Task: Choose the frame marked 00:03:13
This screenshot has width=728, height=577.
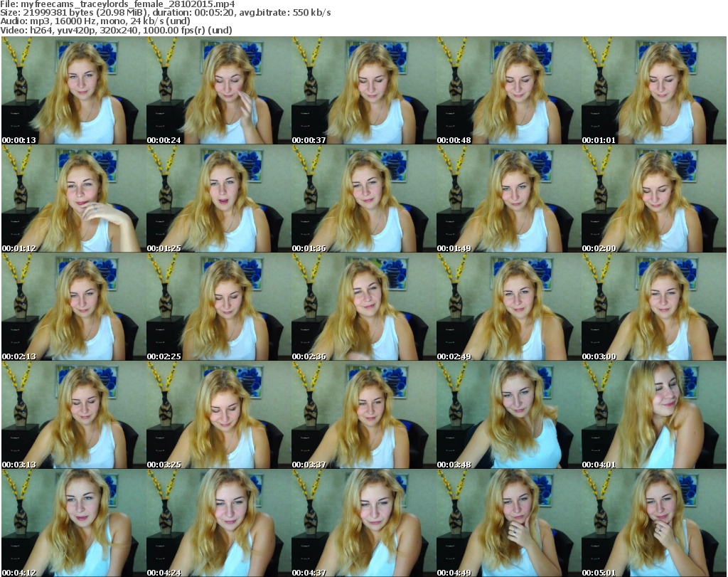Action: [73, 415]
